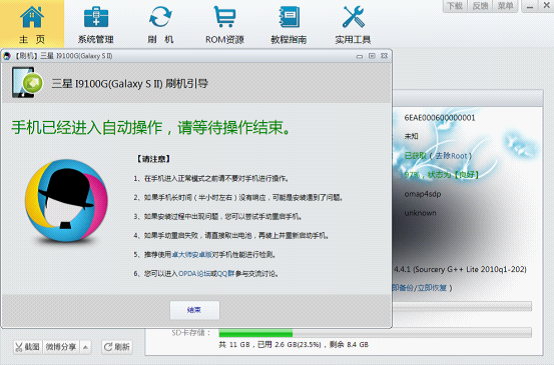The image size is (554, 365).
Task: Click notice line 1 about 正常模式
Action: coord(211,178)
